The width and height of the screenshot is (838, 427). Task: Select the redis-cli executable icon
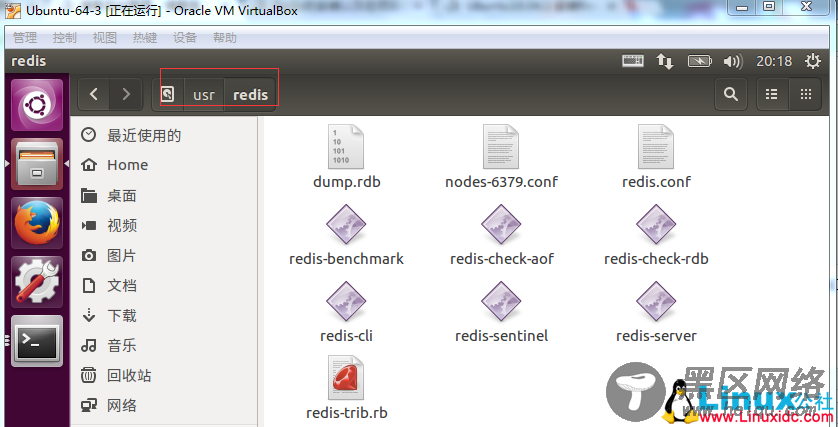346,301
